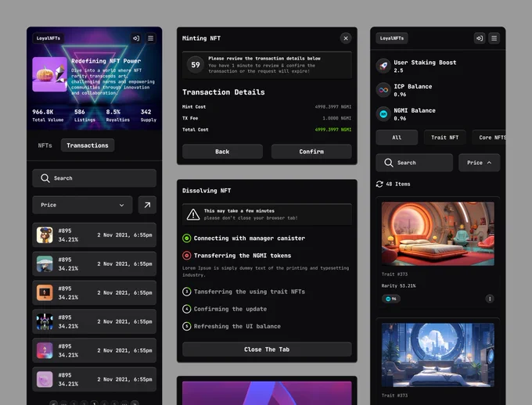Click green check icon for Connecting with manager canister
Screen dimensions: 532x405
pyautogui.click(x=187, y=238)
